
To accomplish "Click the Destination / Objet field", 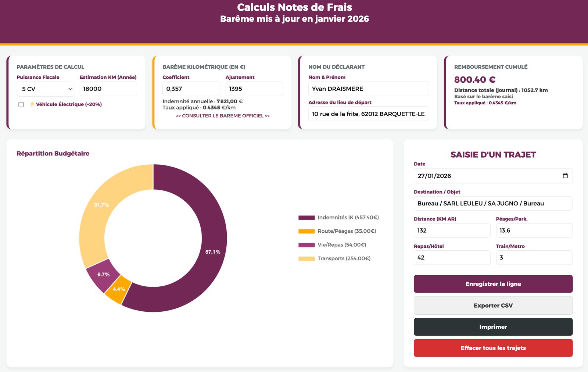I will [493, 203].
